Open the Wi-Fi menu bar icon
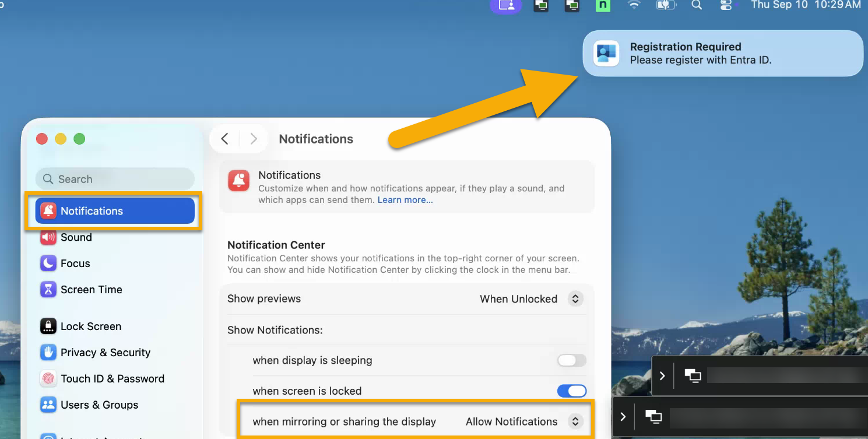 (x=634, y=5)
